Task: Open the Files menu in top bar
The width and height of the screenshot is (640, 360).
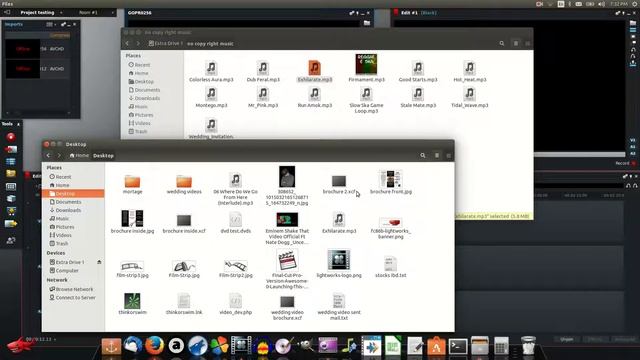Action: (x=7, y=4)
